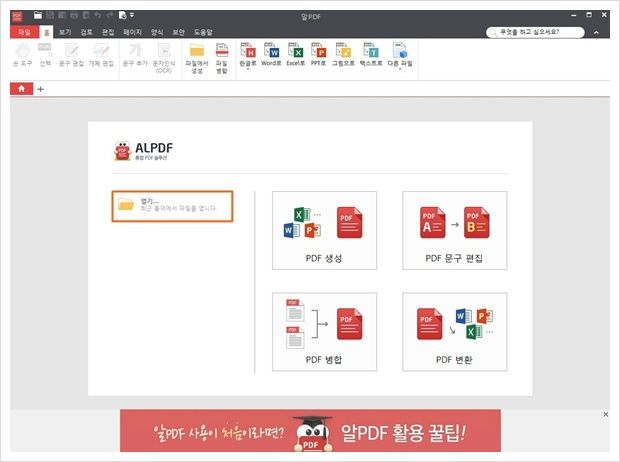The width and height of the screenshot is (620, 462).
Task: Click the 문구 추가 add text tool
Action: (135, 55)
